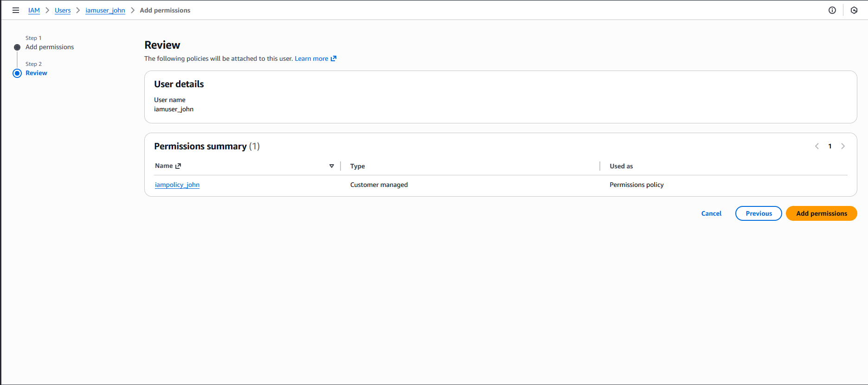The image size is (868, 385).
Task: Open the hamburger navigation menu
Action: [16, 10]
